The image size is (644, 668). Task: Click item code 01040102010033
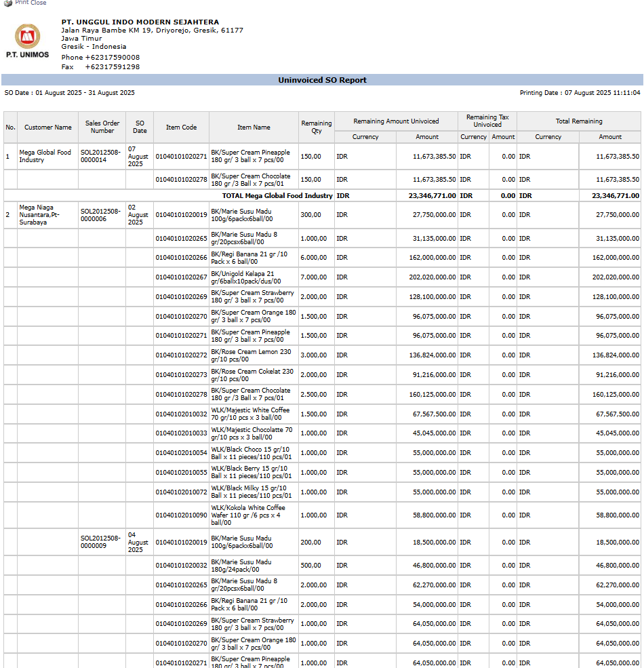click(181, 433)
